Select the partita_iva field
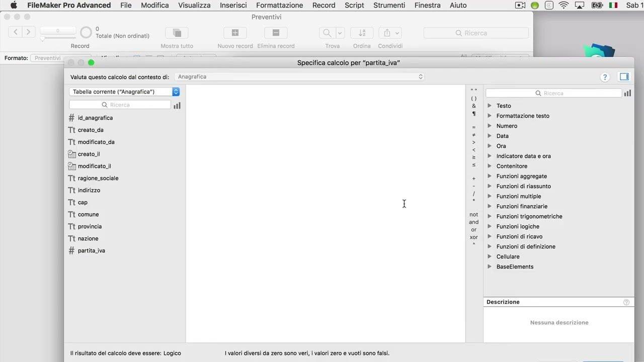 [91, 250]
